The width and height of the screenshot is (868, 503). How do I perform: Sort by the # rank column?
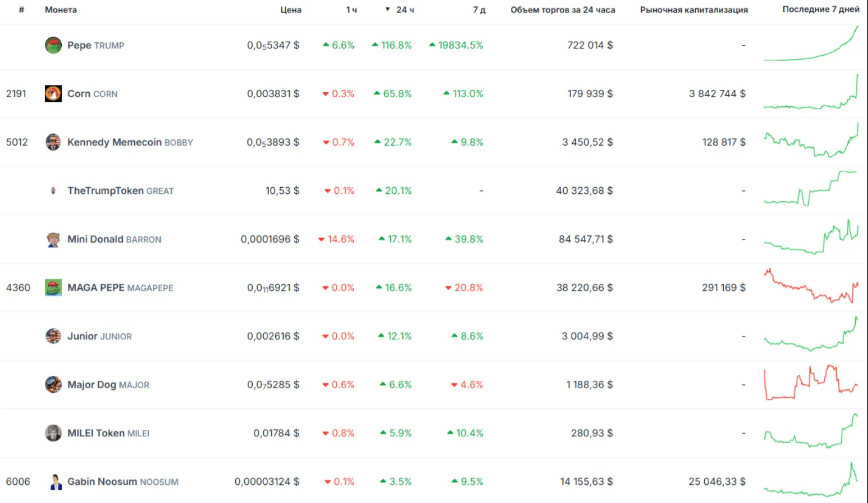pyautogui.click(x=22, y=10)
